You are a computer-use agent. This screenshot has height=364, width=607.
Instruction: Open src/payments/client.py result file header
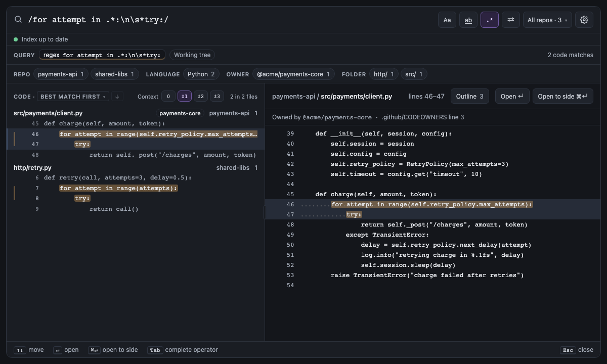(136, 113)
